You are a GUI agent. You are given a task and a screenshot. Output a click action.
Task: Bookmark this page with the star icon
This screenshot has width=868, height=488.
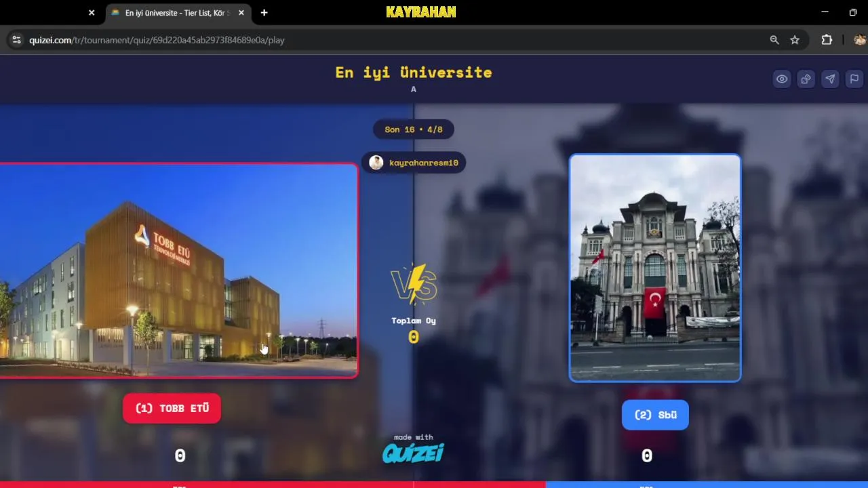(x=795, y=40)
